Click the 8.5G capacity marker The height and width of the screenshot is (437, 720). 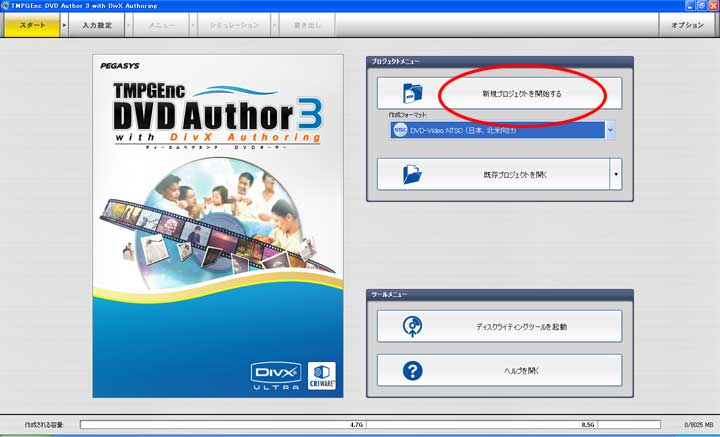pos(588,425)
